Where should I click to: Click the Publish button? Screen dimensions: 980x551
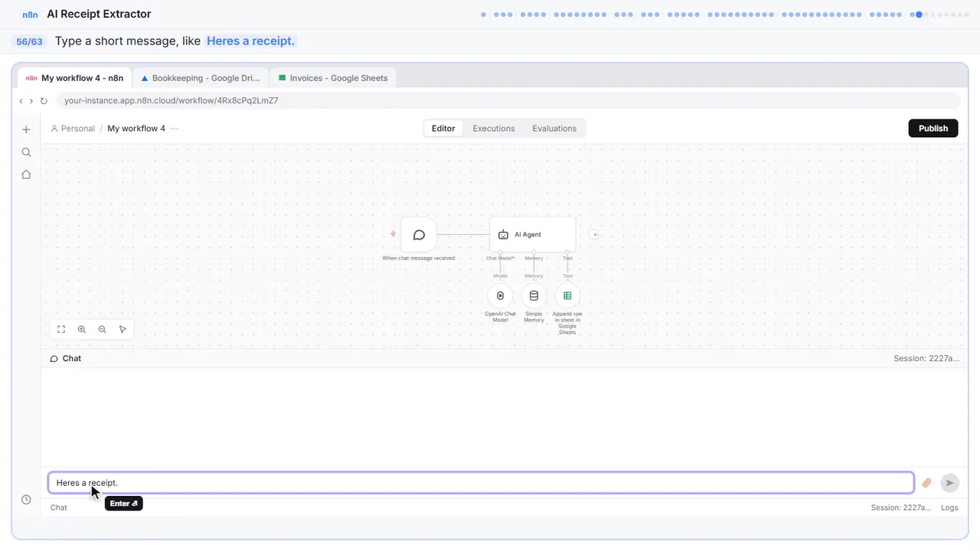tap(933, 129)
